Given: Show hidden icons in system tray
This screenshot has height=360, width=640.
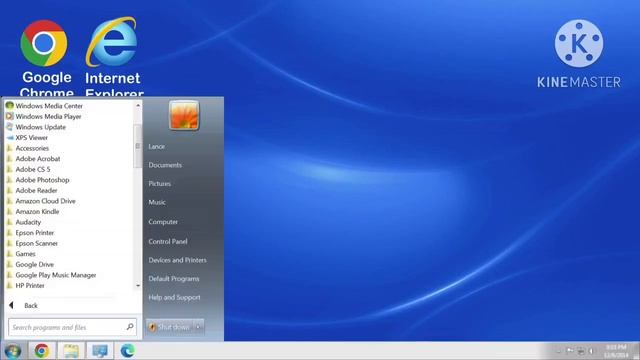Looking at the screenshot, I should (559, 351).
